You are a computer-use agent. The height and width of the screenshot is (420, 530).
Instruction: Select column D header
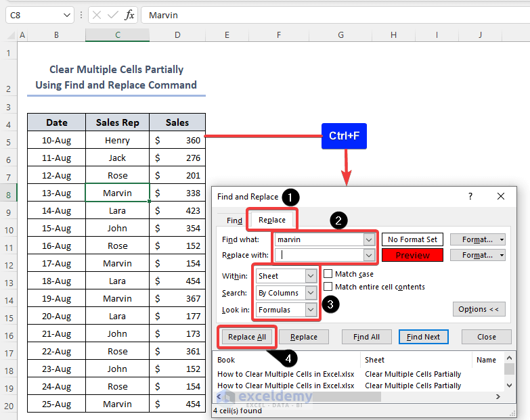coord(177,34)
